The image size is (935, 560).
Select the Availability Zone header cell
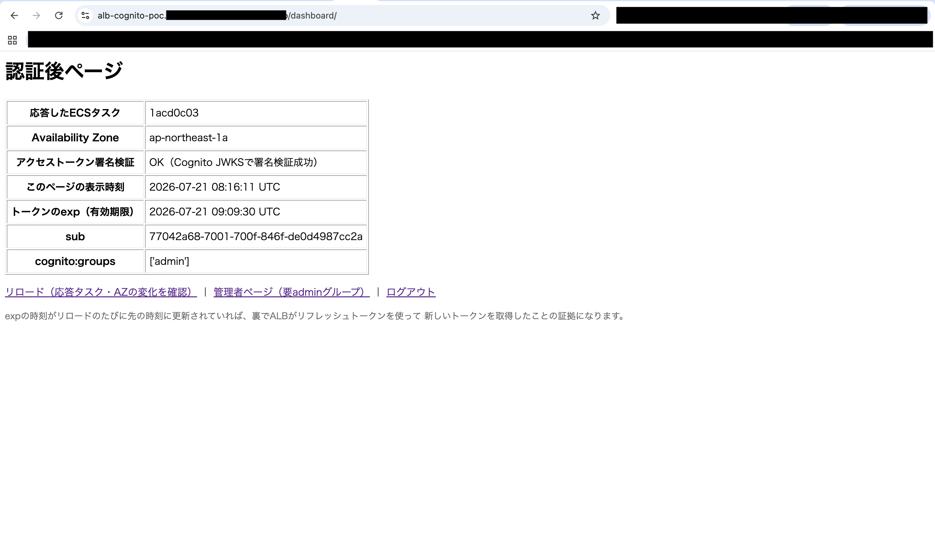point(75,138)
